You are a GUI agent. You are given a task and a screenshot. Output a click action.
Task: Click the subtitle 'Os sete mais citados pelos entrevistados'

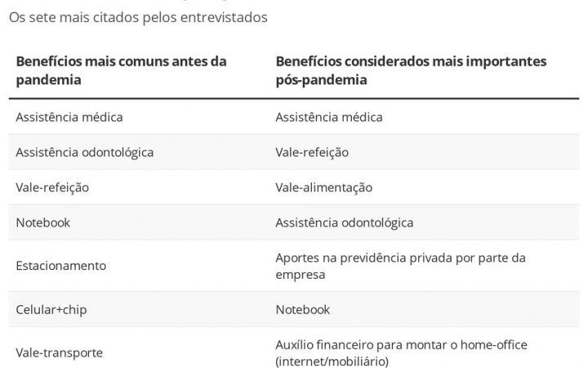click(x=137, y=16)
